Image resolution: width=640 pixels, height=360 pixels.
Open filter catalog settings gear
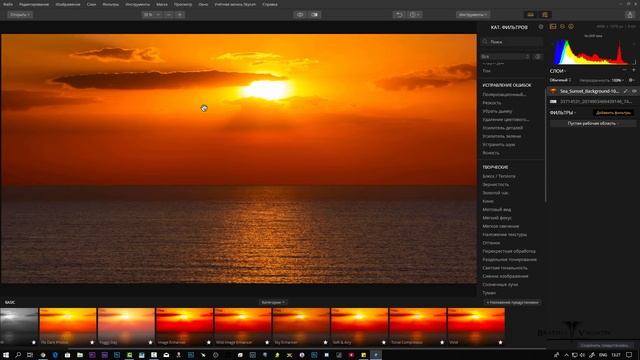click(541, 27)
